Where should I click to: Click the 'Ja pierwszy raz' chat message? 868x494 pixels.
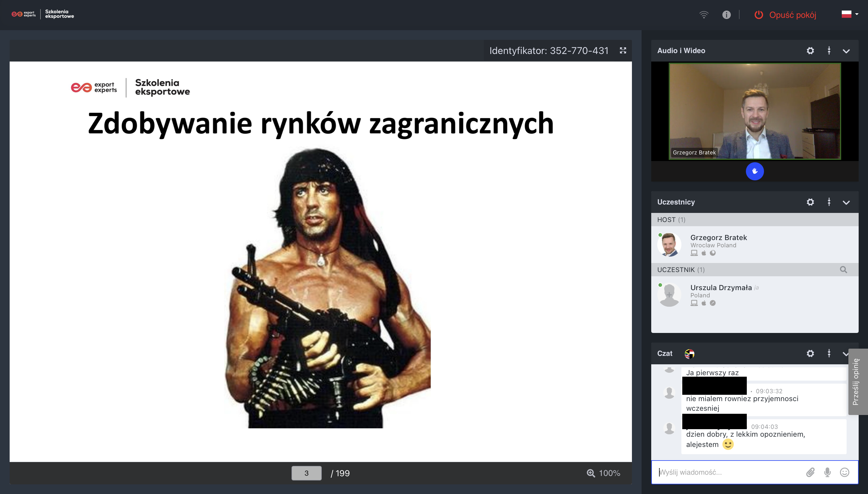tap(712, 373)
